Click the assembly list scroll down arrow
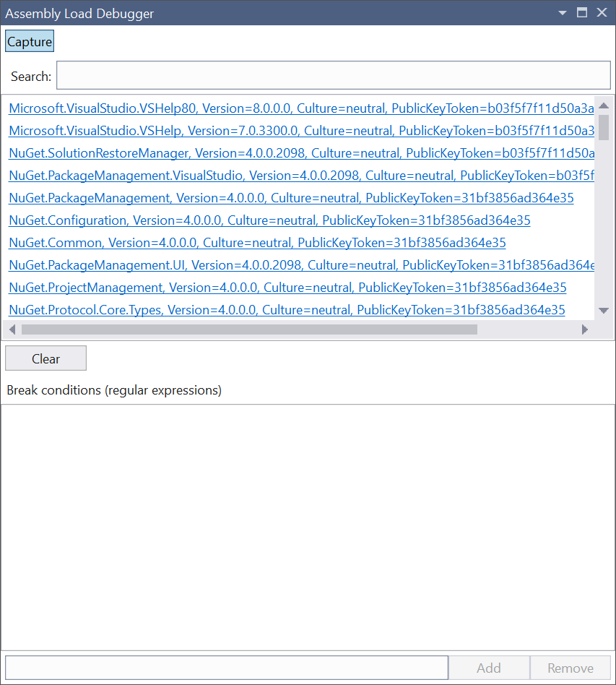616x685 pixels. 604,311
